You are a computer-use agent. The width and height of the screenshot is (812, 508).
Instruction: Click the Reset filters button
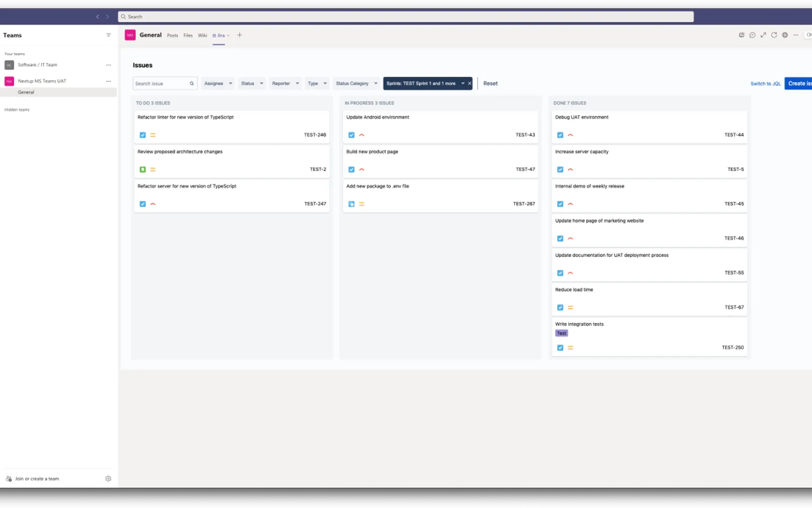tap(490, 83)
